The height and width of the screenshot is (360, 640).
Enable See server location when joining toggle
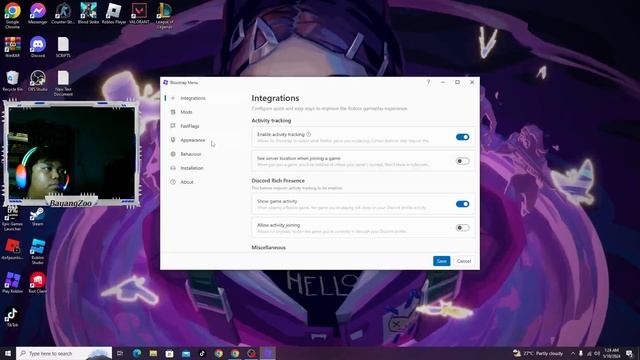462,161
